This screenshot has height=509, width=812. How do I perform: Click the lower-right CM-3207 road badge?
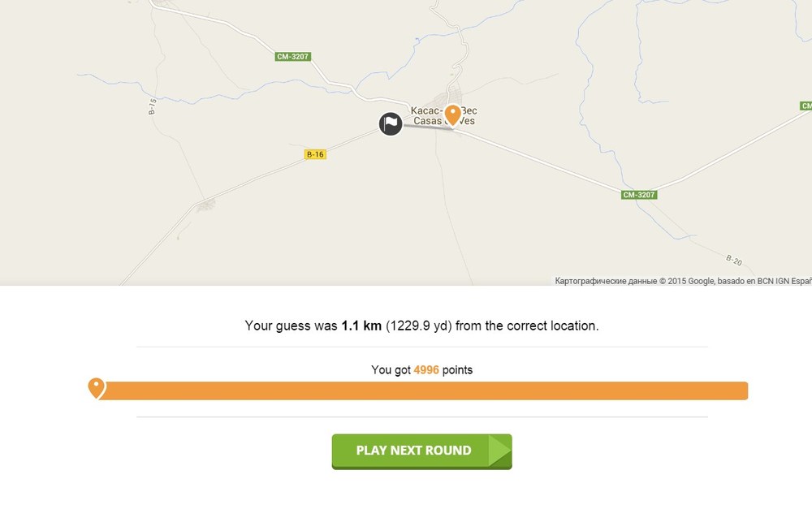[639, 195]
